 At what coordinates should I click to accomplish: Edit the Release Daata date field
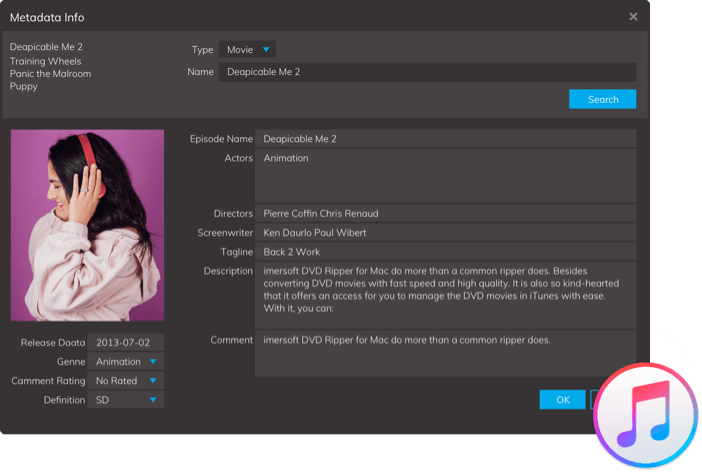125,343
